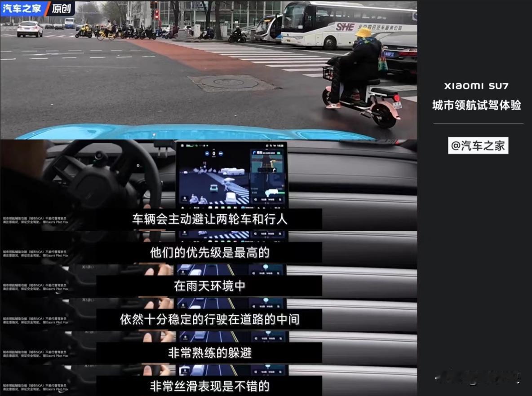
Task: Click the SHE lettering on the white bus
Action: coord(345,27)
